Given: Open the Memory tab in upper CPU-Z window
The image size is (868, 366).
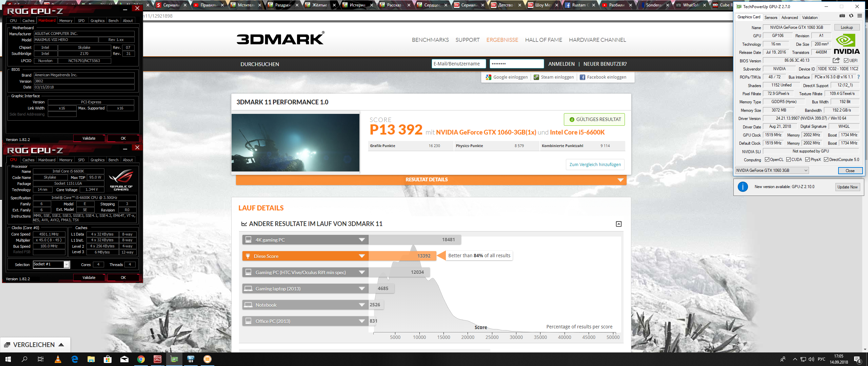Looking at the screenshot, I should pyautogui.click(x=66, y=21).
